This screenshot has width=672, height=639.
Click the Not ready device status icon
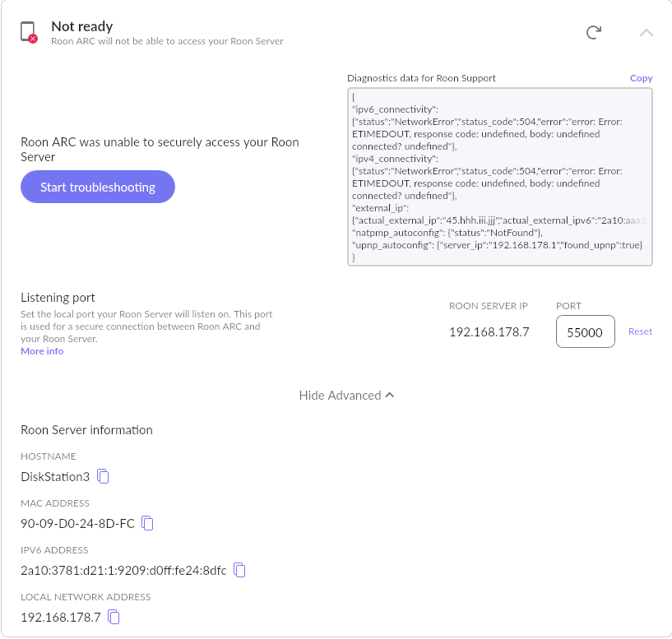tap(27, 31)
